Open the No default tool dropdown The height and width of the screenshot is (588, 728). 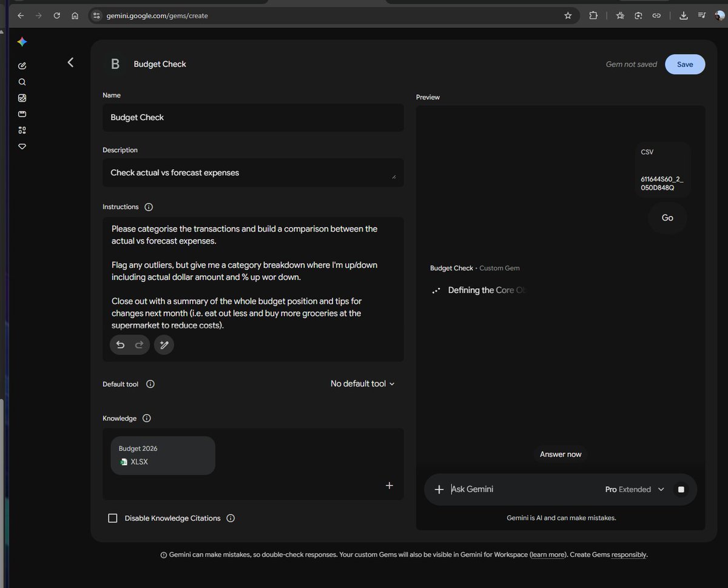point(362,384)
